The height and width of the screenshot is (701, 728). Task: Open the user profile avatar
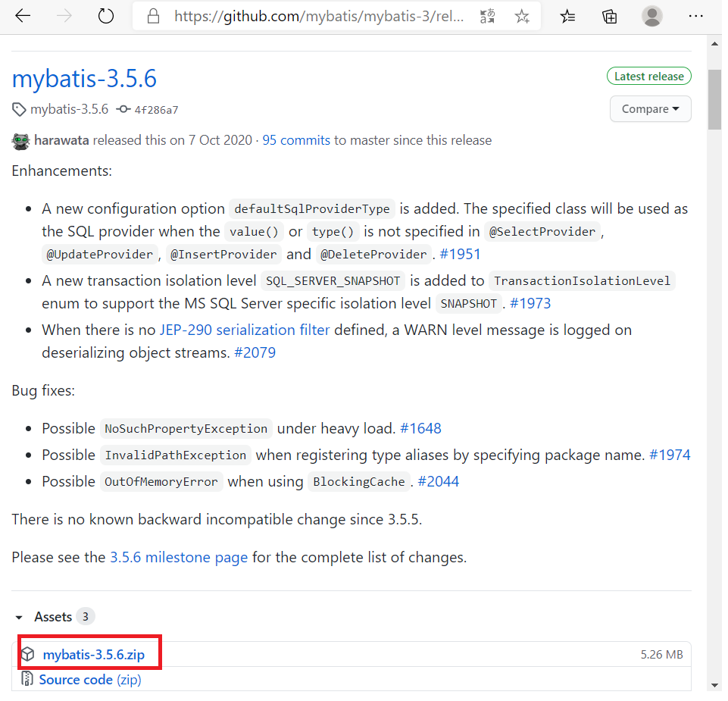coord(651,16)
